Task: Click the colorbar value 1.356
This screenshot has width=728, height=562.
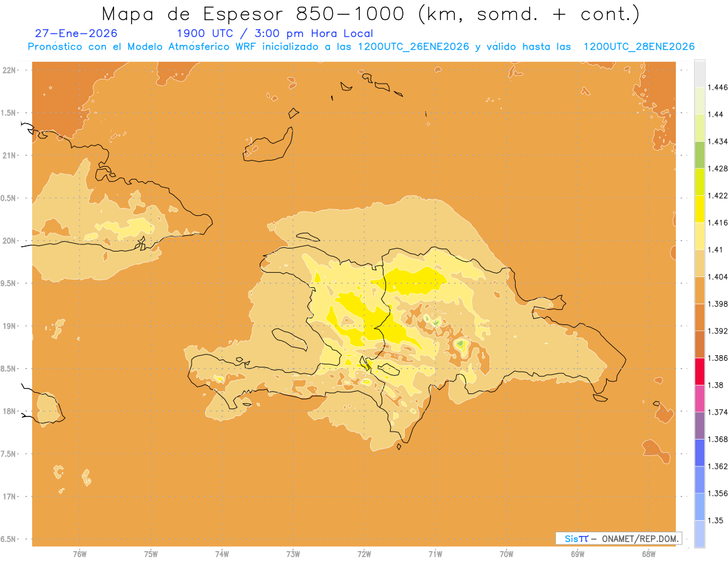Action: click(x=718, y=493)
